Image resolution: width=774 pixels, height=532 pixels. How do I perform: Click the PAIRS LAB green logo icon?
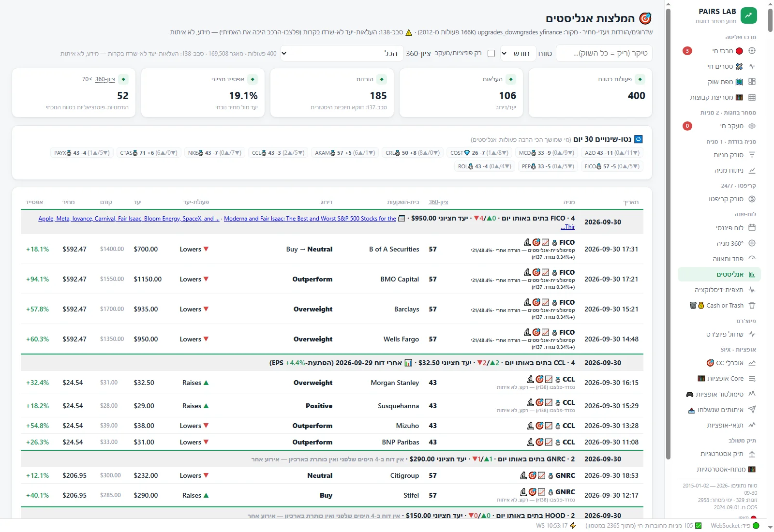coord(748,15)
